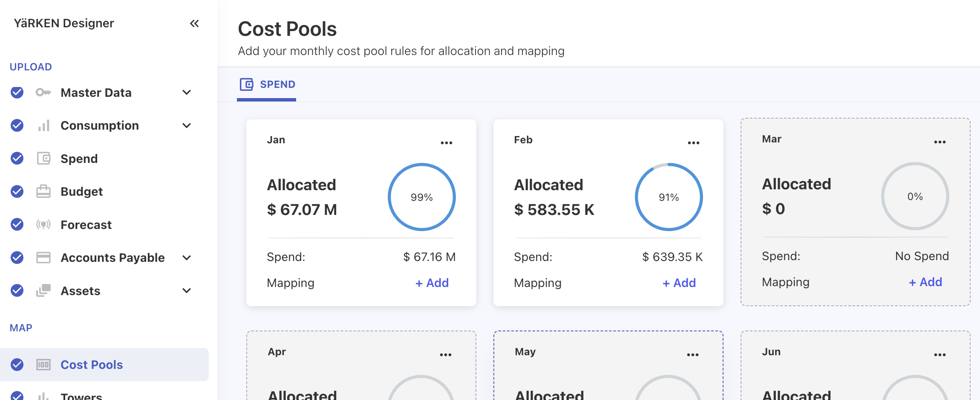Expand the Accounts Payable section chevron
Viewport: 980px width, 400px height.
click(187, 258)
